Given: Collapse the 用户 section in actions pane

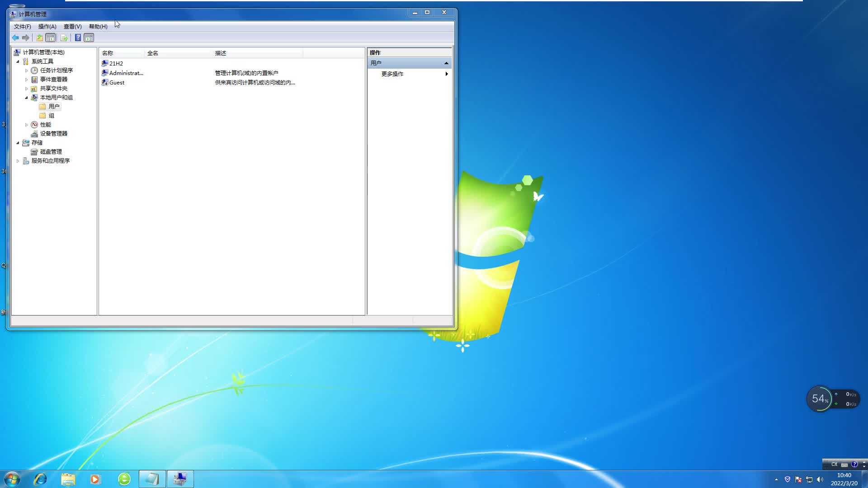Looking at the screenshot, I should (446, 63).
